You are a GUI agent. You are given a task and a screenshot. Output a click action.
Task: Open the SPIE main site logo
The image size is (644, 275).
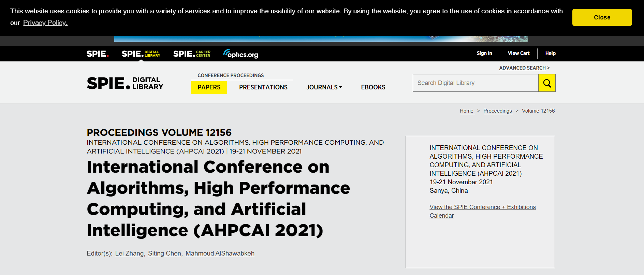(x=98, y=54)
